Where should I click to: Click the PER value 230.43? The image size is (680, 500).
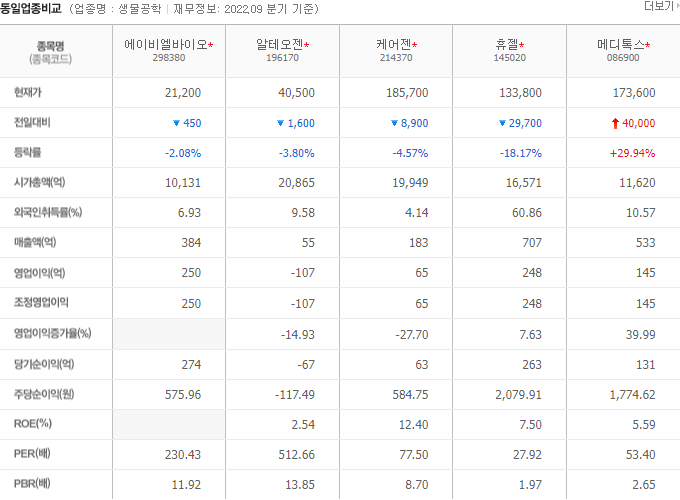point(183,455)
